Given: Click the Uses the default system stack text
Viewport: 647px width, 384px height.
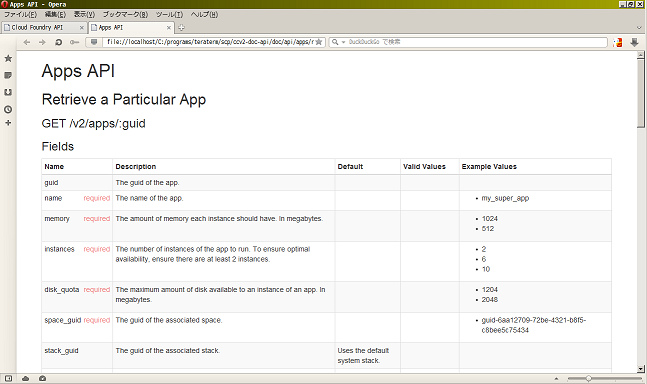Looking at the screenshot, I should 363,356.
